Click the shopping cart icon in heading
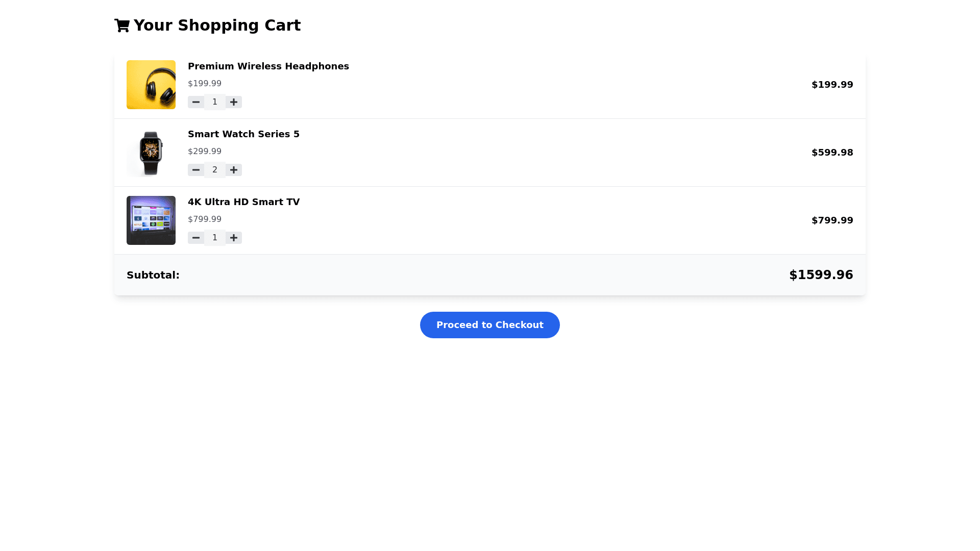The width and height of the screenshot is (980, 551). pyautogui.click(x=122, y=26)
